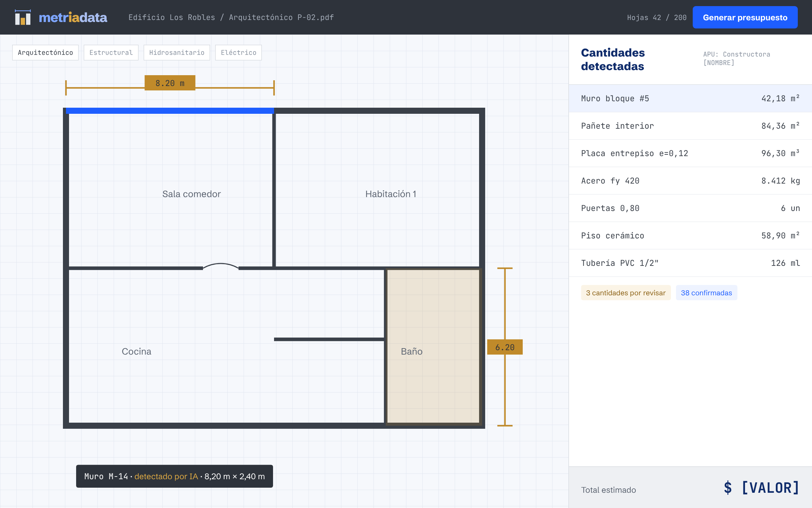This screenshot has width=812, height=508.
Task: Show the 38 confirmadas quantities
Action: pos(706,293)
